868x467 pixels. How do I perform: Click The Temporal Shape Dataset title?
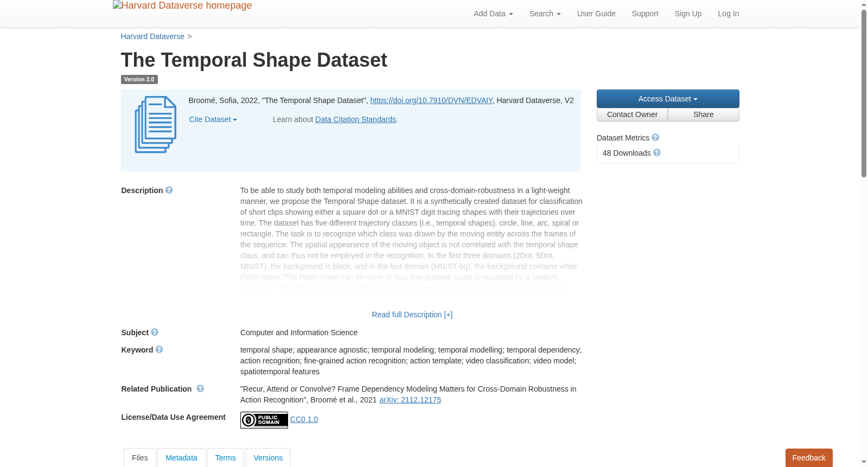[254, 60]
